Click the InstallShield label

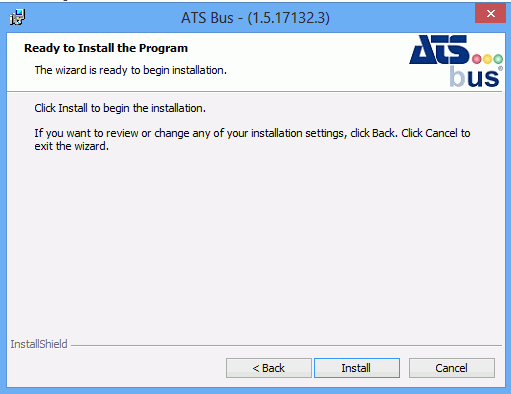click(39, 344)
